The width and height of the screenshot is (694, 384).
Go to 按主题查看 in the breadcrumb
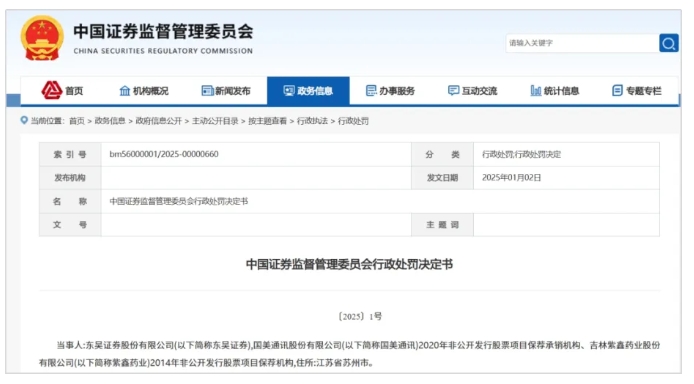(x=267, y=121)
